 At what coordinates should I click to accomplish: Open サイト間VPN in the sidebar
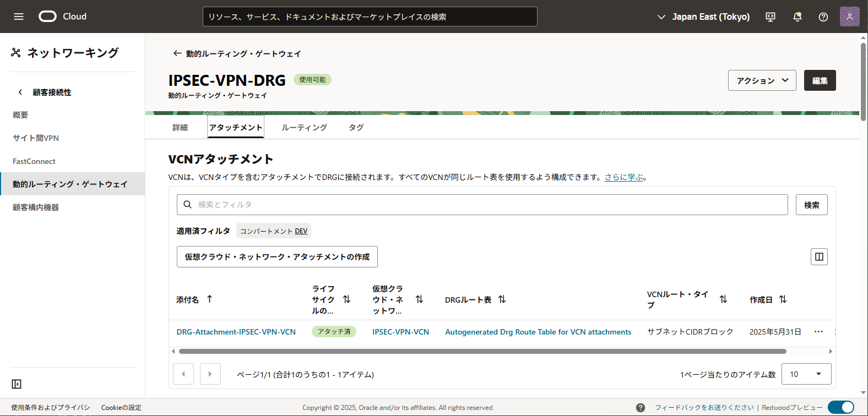click(x=36, y=138)
